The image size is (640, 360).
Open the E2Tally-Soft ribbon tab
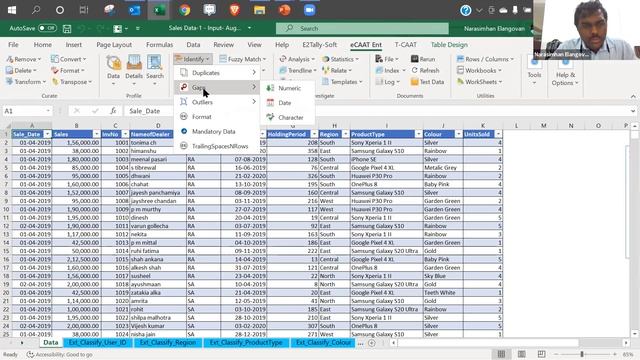pos(320,45)
